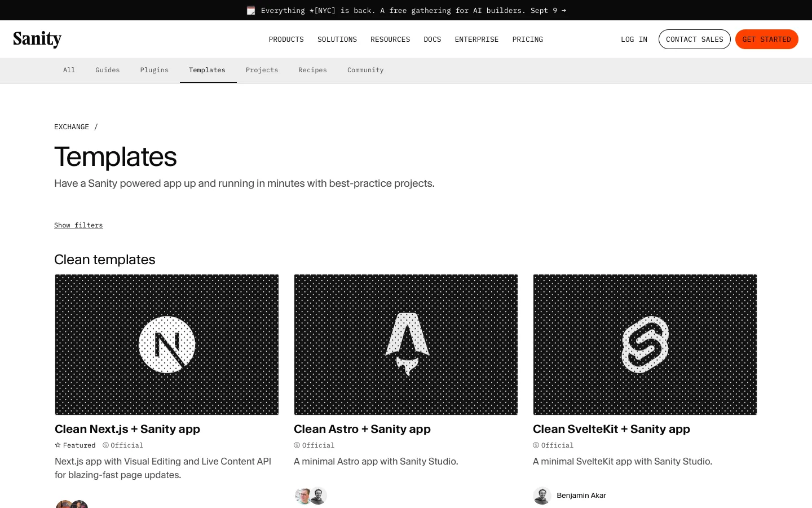Select the Templates tab
The image size is (812, 508).
[208, 70]
